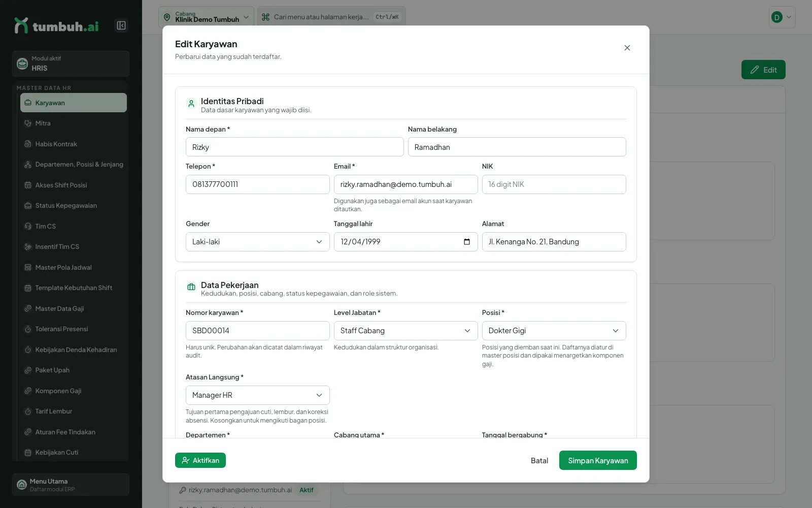812x508 pixels.
Task: Click the Master Data Gaji icon
Action: coord(28,308)
